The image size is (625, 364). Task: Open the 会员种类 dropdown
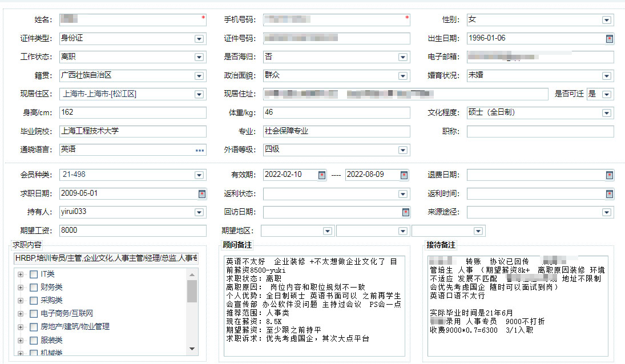point(199,175)
